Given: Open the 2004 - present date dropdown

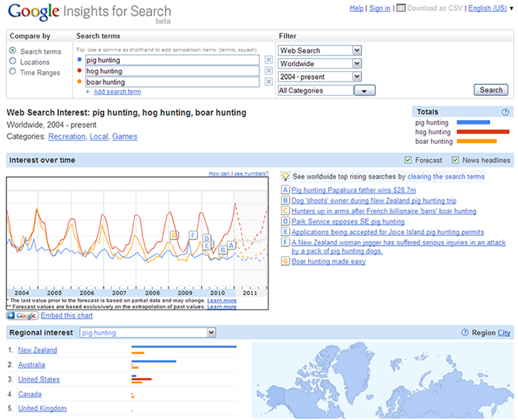Looking at the screenshot, I should [319, 77].
